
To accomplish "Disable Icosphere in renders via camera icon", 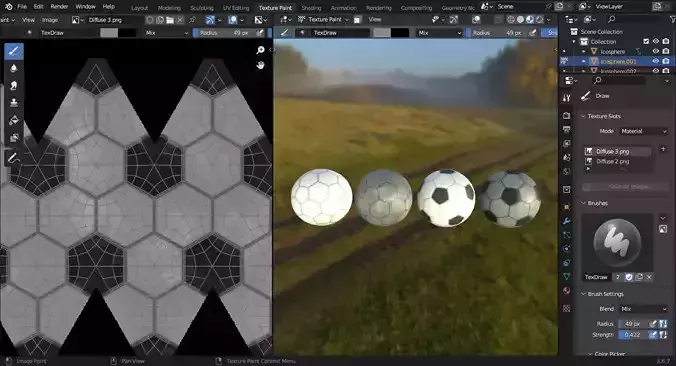I will click(666, 51).
